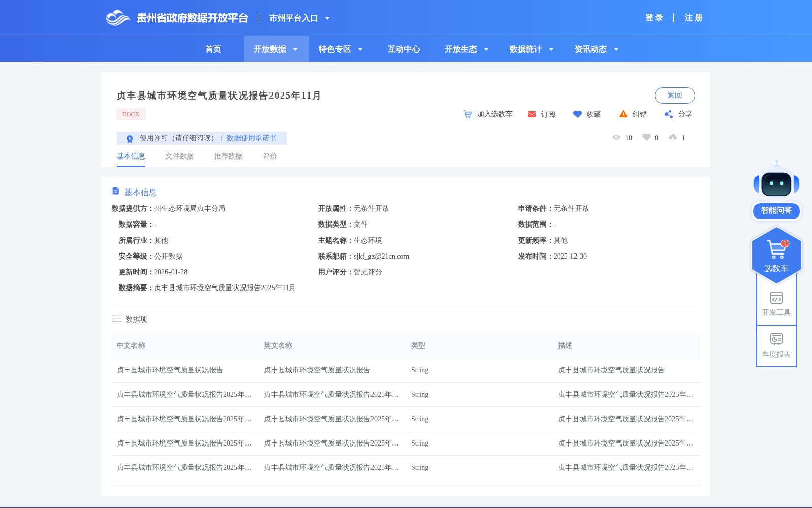The image size is (812, 508).
Task: Click the eye view-count icon
Action: tap(616, 137)
